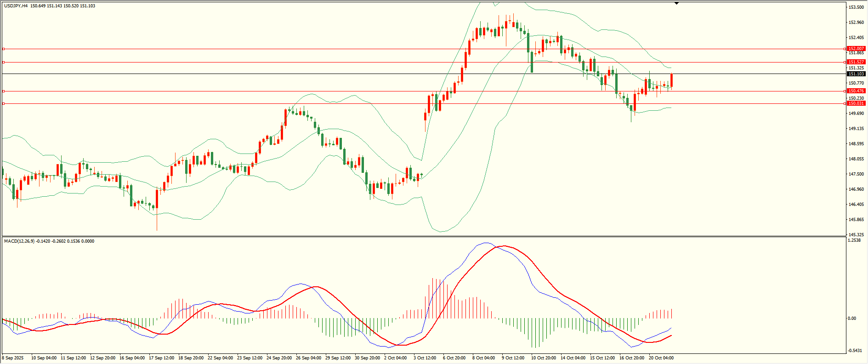Click the 152.007 red price tag

coord(856,49)
